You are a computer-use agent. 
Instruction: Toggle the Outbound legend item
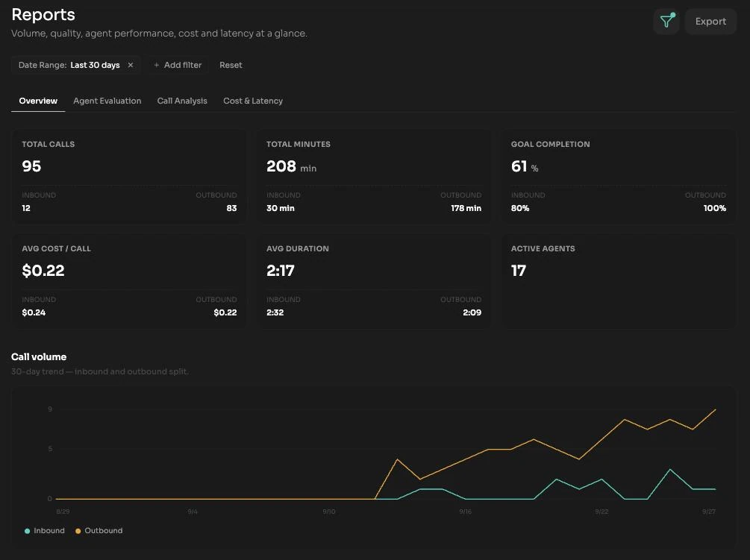tap(99, 530)
